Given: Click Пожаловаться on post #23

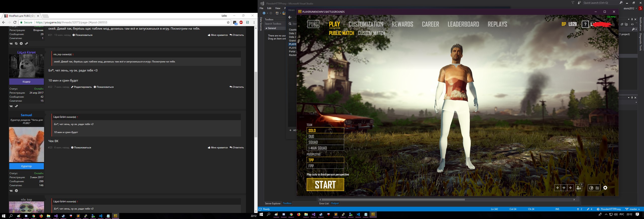Looking at the screenshot, I should tap(81, 148).
